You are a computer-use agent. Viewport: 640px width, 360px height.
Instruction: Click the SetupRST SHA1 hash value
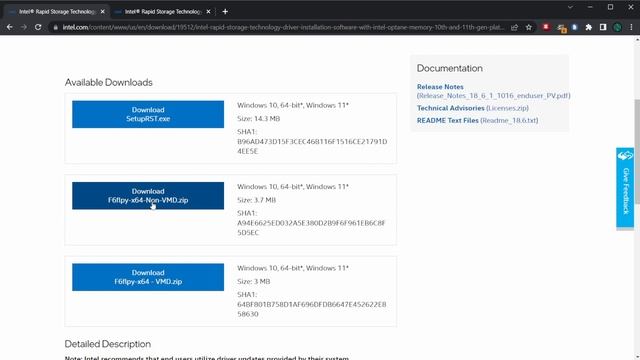coord(312,146)
